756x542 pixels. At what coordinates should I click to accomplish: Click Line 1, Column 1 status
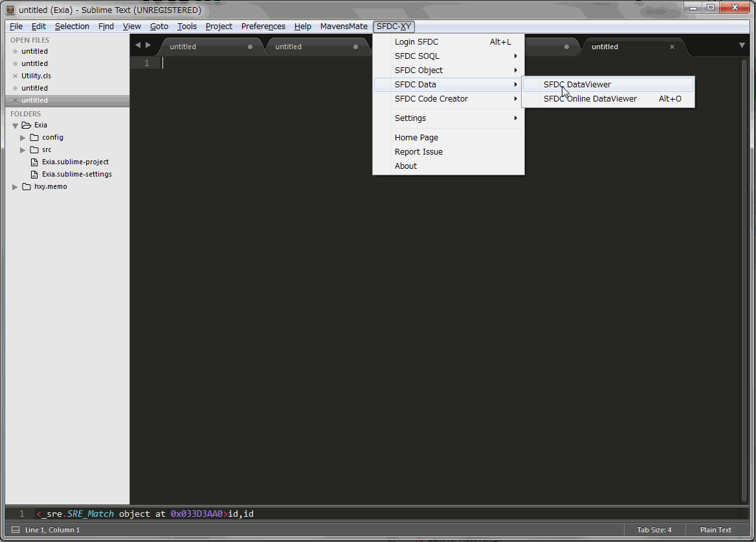52,530
